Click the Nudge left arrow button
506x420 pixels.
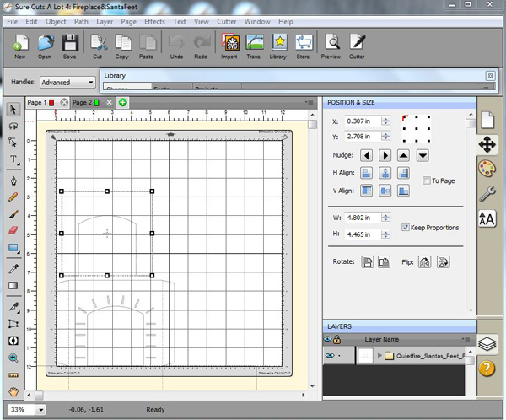coord(367,155)
